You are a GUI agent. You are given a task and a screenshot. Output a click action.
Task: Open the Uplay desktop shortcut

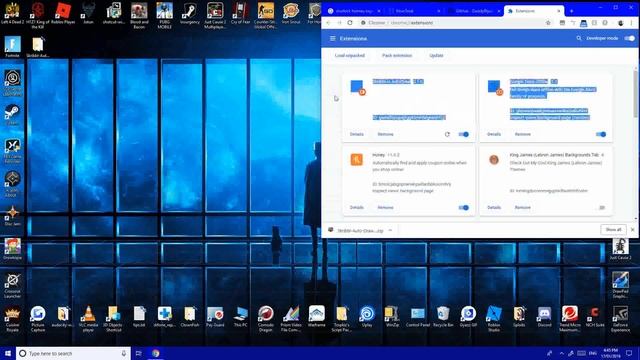pos(367,316)
